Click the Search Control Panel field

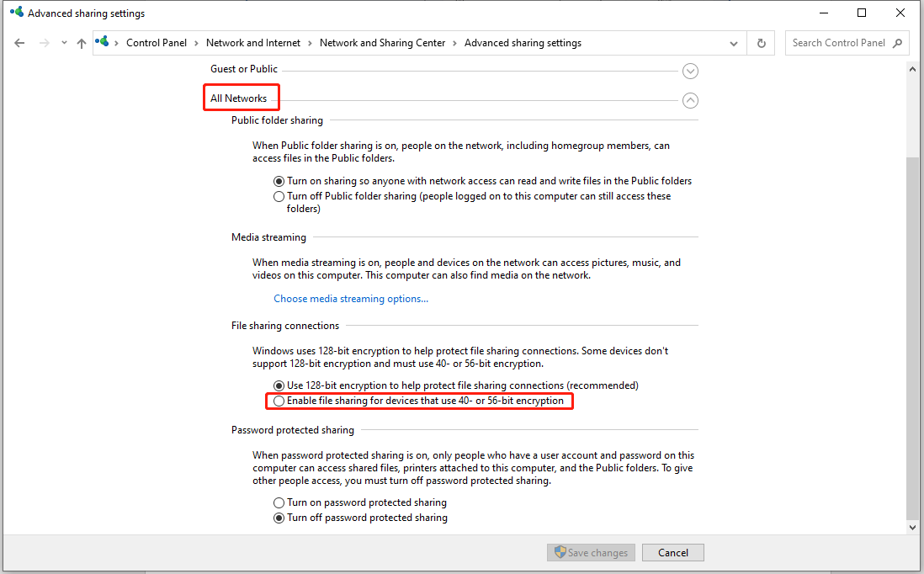[842, 42]
